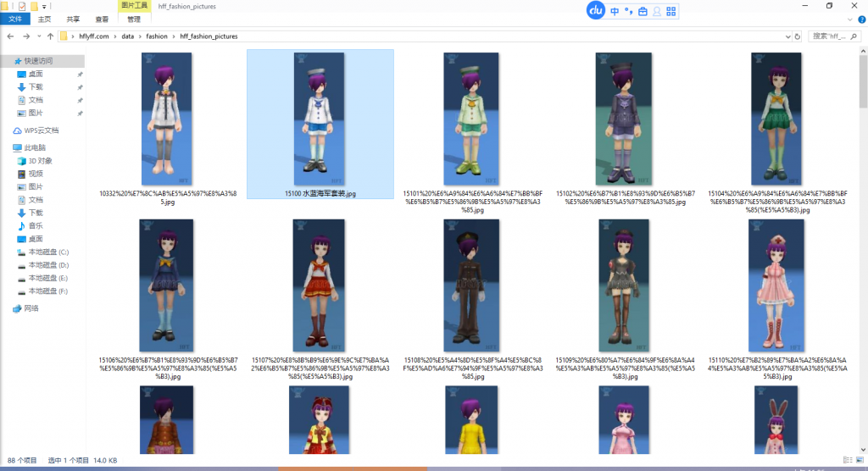Switch to large thumbnails view in status bar
The height and width of the screenshot is (471, 868).
(860, 460)
